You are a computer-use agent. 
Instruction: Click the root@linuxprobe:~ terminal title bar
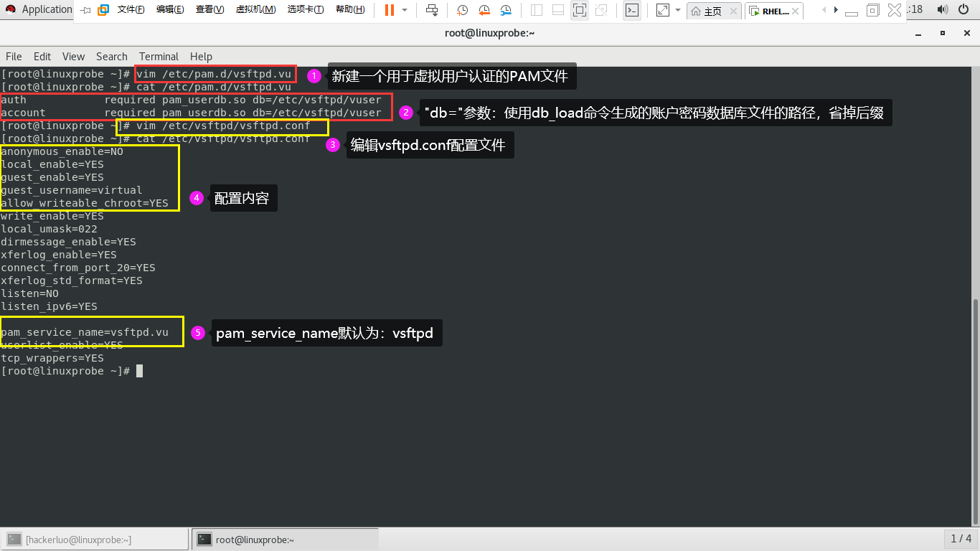490,33
